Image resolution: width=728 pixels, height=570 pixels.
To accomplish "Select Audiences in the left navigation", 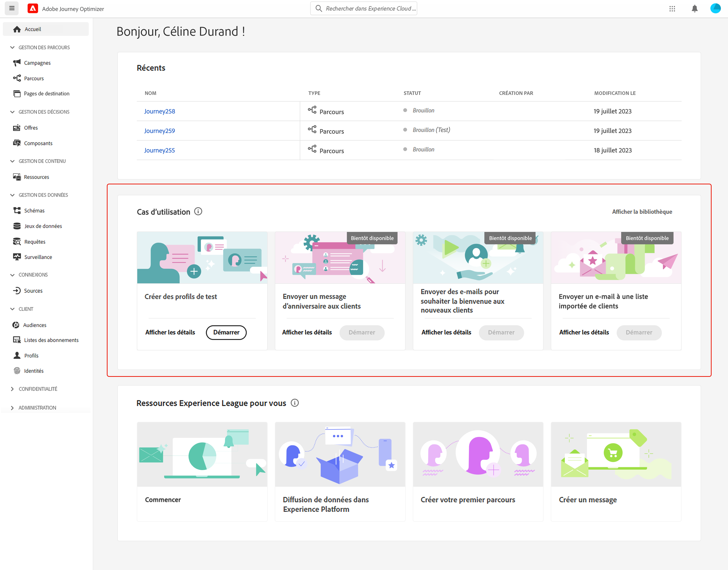I will (x=35, y=325).
